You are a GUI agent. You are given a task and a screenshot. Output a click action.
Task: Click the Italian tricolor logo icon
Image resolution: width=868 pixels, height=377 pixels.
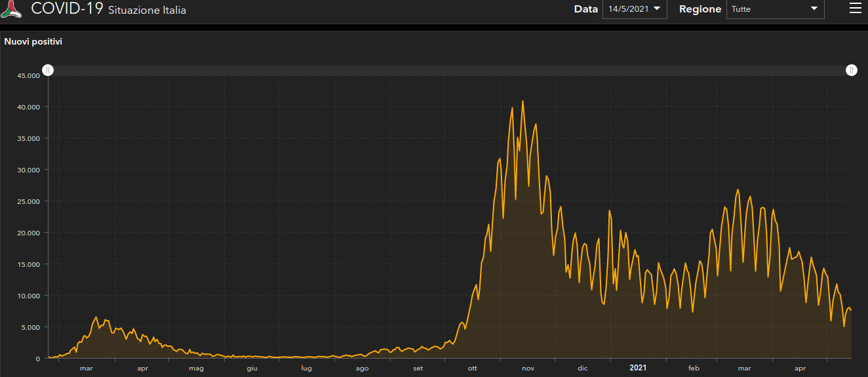12,9
